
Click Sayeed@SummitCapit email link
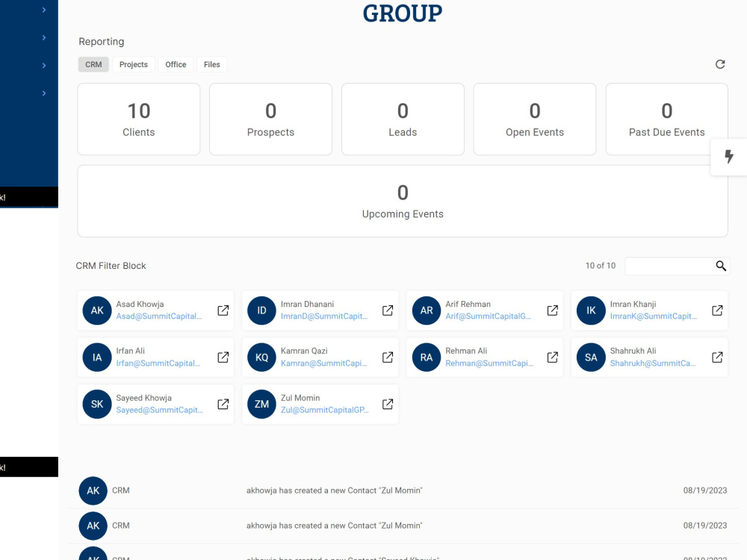coord(160,410)
